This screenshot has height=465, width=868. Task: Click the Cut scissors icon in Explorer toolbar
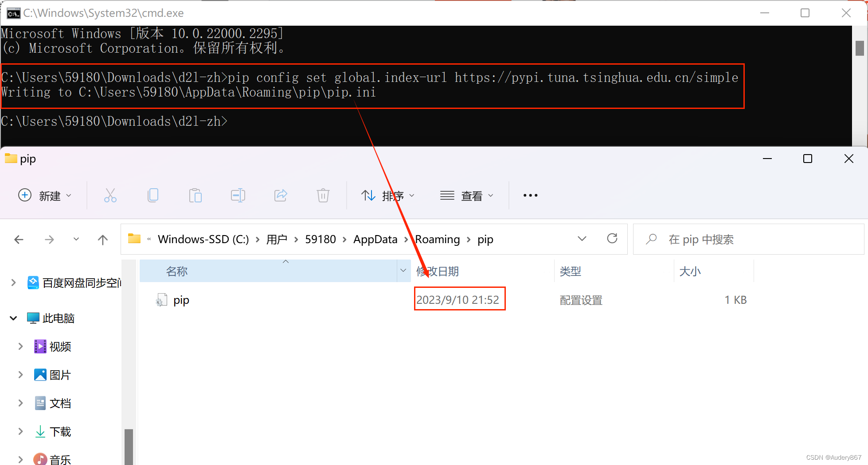110,195
